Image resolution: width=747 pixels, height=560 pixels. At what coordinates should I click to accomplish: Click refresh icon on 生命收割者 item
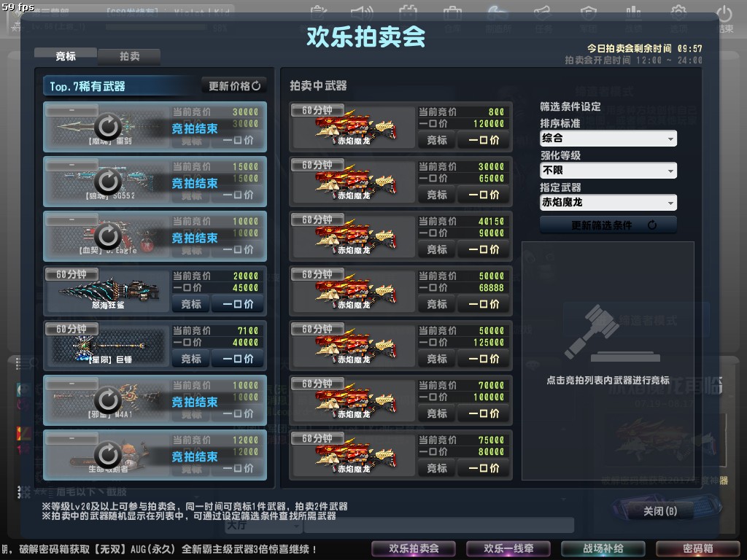(108, 455)
